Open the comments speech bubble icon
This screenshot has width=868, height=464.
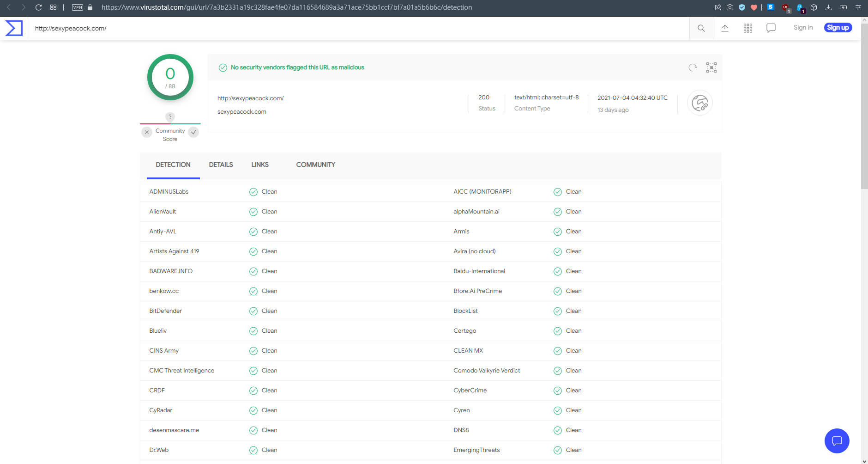click(x=771, y=28)
